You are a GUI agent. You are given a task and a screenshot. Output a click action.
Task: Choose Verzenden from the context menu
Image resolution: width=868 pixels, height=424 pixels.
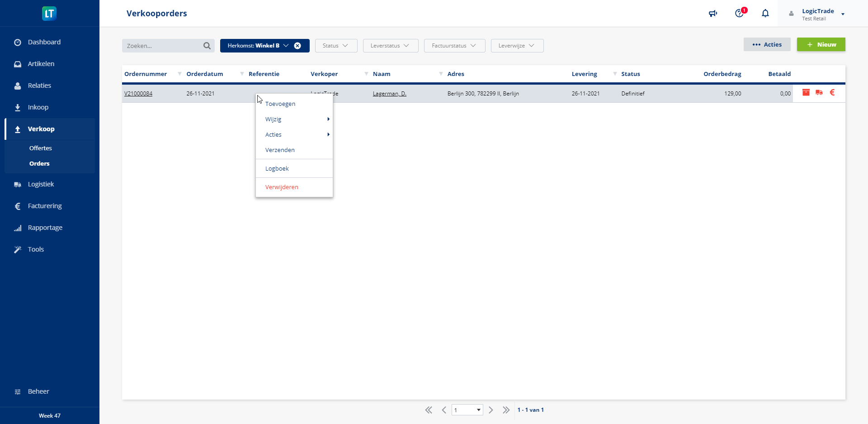pos(280,150)
